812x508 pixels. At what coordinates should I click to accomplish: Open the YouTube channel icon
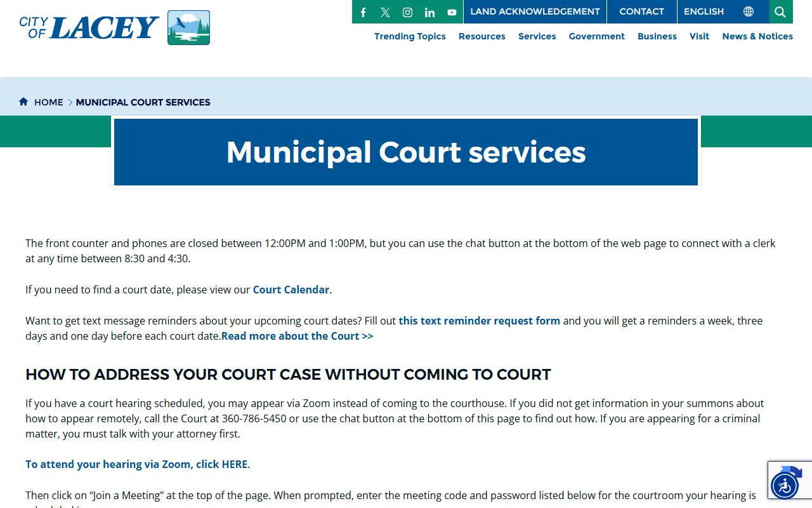452,12
